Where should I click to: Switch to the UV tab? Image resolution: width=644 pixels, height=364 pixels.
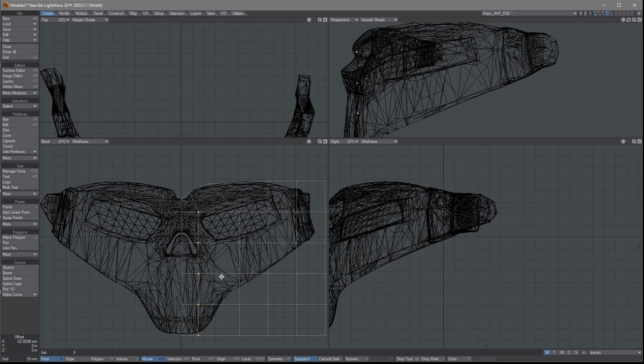pyautogui.click(x=146, y=13)
